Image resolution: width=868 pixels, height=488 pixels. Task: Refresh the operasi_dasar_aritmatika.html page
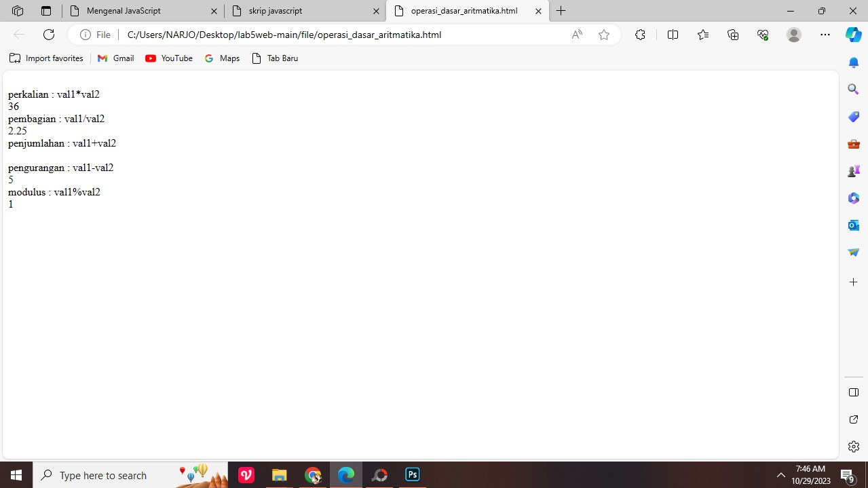48,35
